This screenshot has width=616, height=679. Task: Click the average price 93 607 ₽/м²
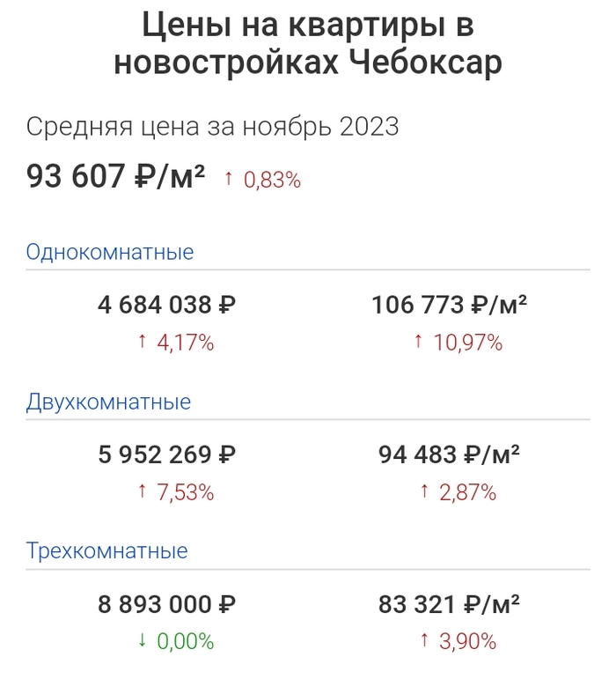[115, 177]
